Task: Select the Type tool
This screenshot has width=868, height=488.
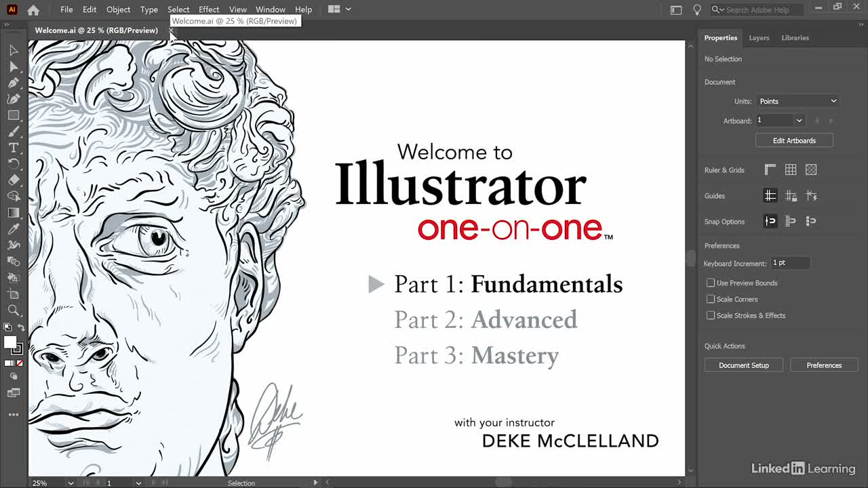Action: point(14,148)
